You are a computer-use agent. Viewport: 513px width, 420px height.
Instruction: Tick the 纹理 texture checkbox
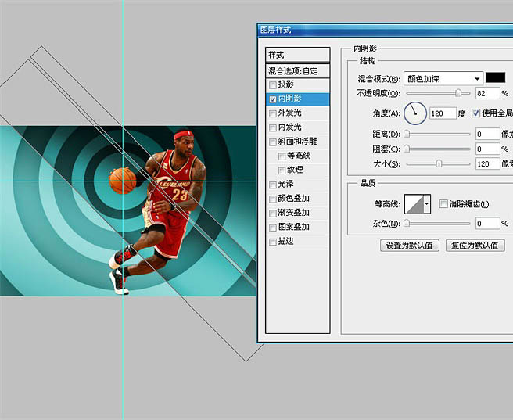point(282,171)
